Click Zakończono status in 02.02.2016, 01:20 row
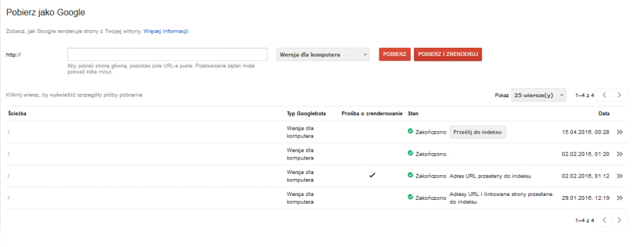Viewport: 644px width, 247px height. pyautogui.click(x=431, y=154)
